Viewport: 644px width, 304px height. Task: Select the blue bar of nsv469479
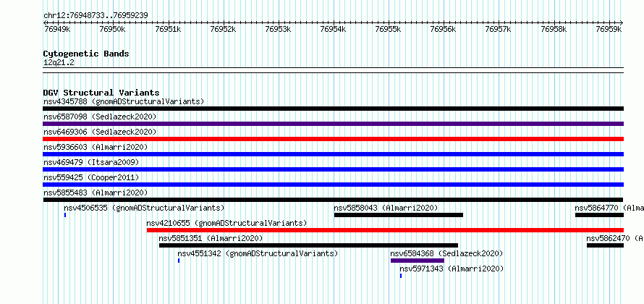click(333, 169)
